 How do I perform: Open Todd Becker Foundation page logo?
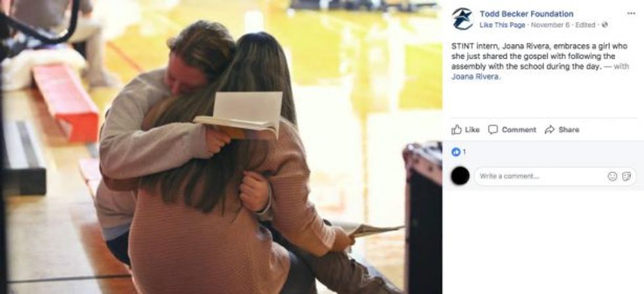tap(462, 19)
